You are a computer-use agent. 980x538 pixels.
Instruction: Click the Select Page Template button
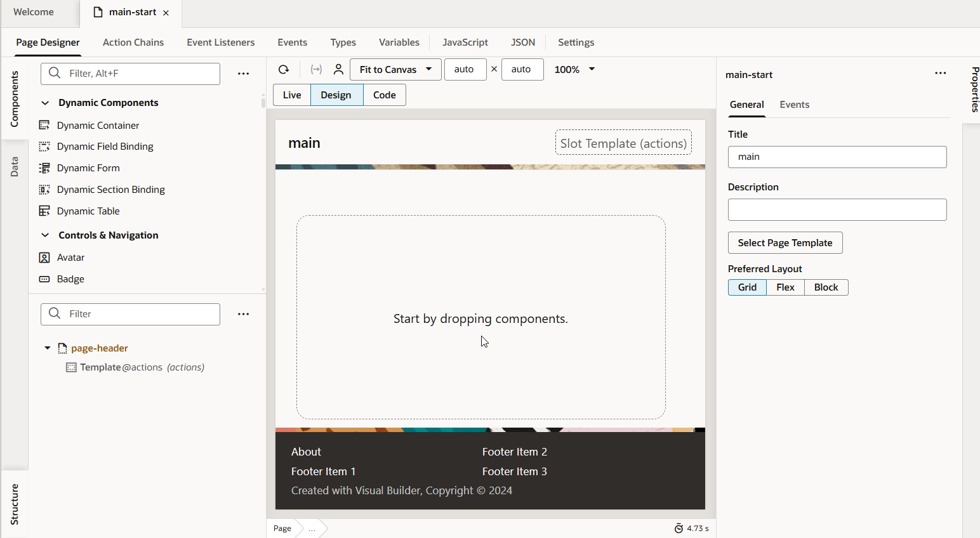[785, 243]
